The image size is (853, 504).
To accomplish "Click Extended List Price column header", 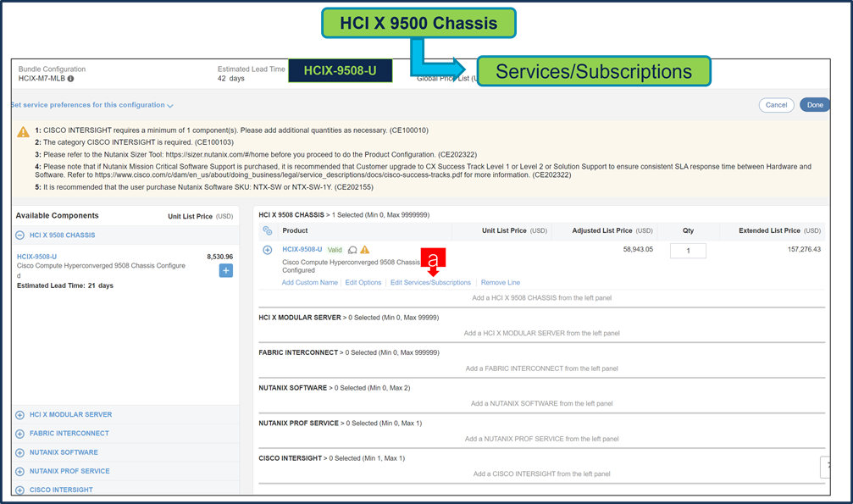I will coord(779,230).
